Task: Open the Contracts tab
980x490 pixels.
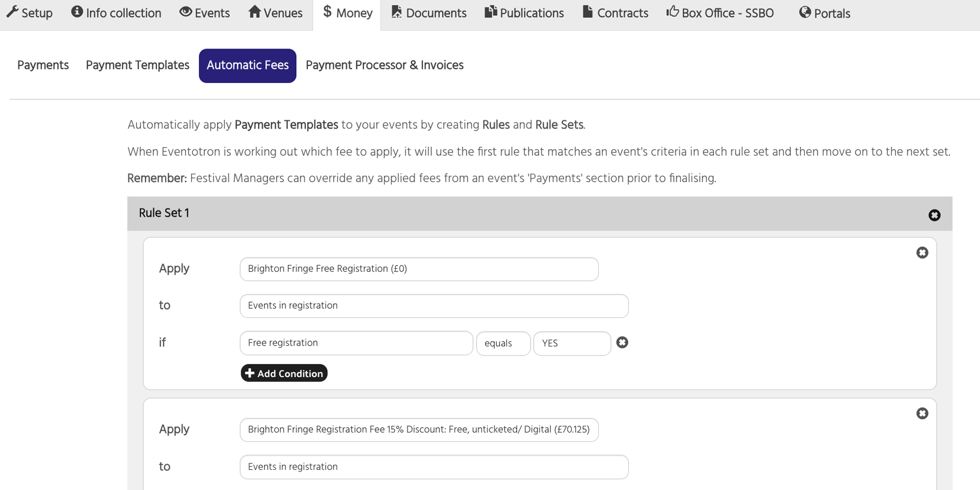Action: [x=615, y=13]
